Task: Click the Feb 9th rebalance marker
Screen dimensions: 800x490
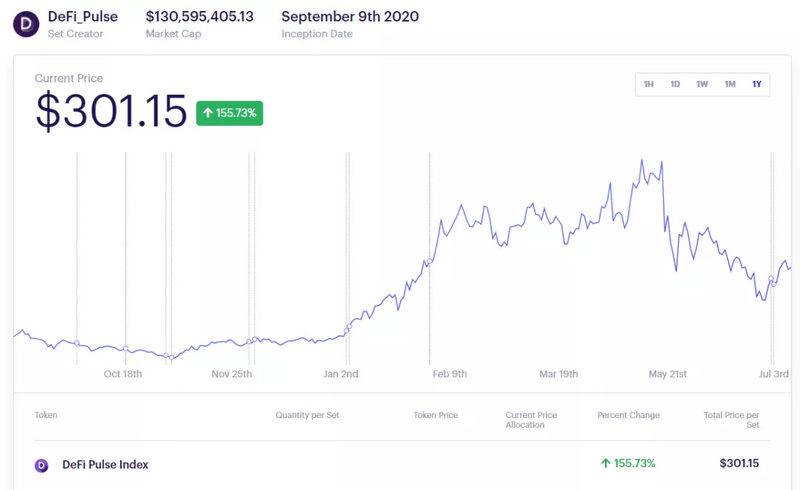Action: point(430,262)
